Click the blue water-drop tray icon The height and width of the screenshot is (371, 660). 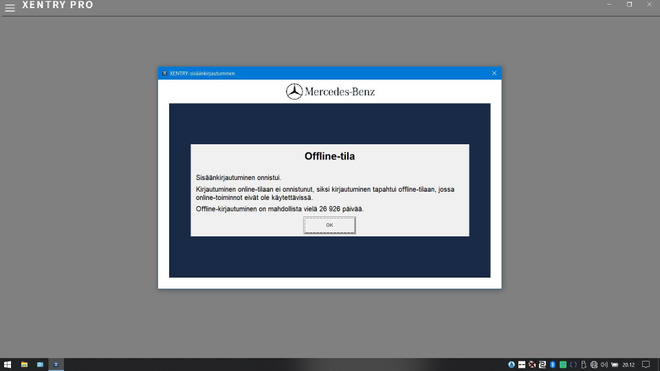[511, 365]
